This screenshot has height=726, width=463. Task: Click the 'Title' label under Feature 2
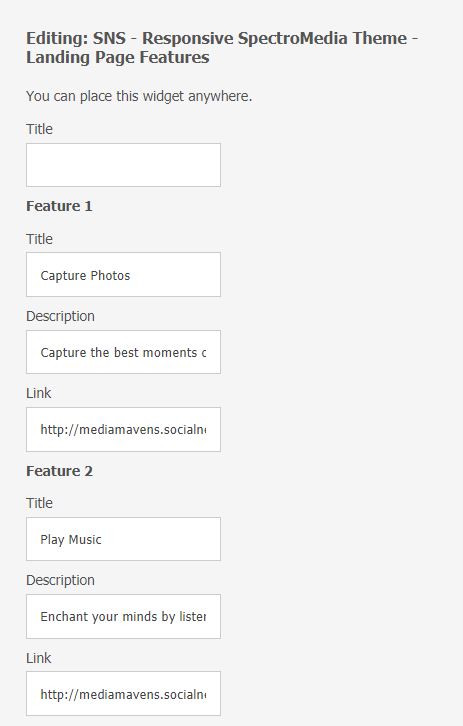[39, 503]
